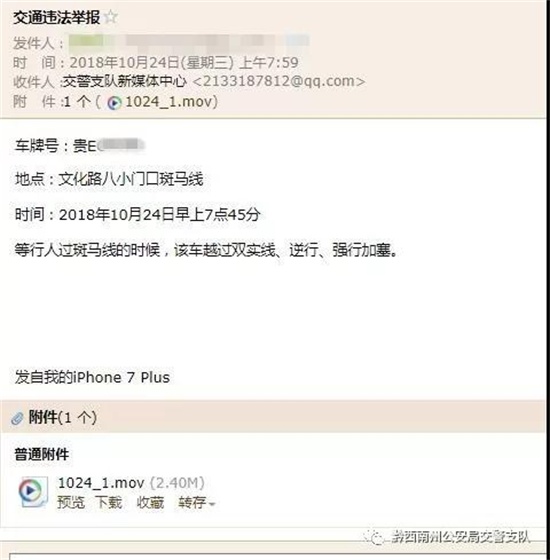The height and width of the screenshot is (560, 550).
Task: Click the paperclip icon in attachment bar
Action: click(17, 418)
